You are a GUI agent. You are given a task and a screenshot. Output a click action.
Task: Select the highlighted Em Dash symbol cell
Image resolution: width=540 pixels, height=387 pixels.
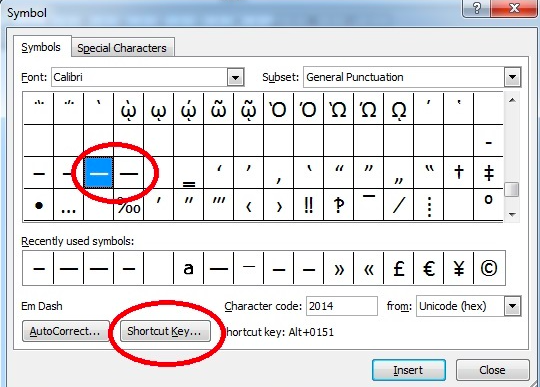[x=99, y=173]
